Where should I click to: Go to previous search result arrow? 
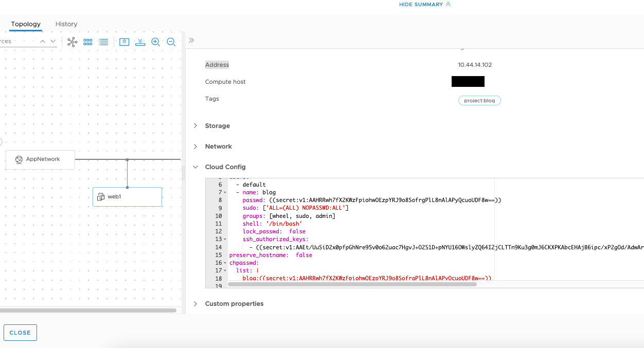43,41
